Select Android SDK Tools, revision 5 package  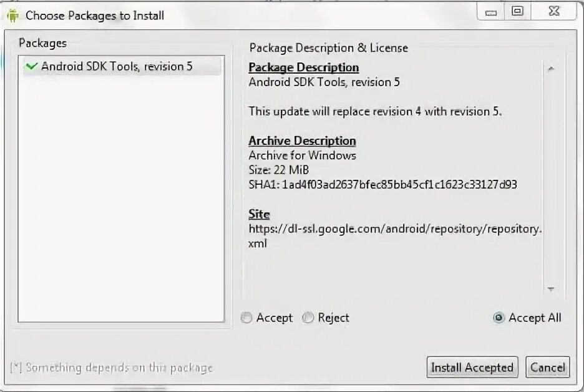tap(117, 66)
